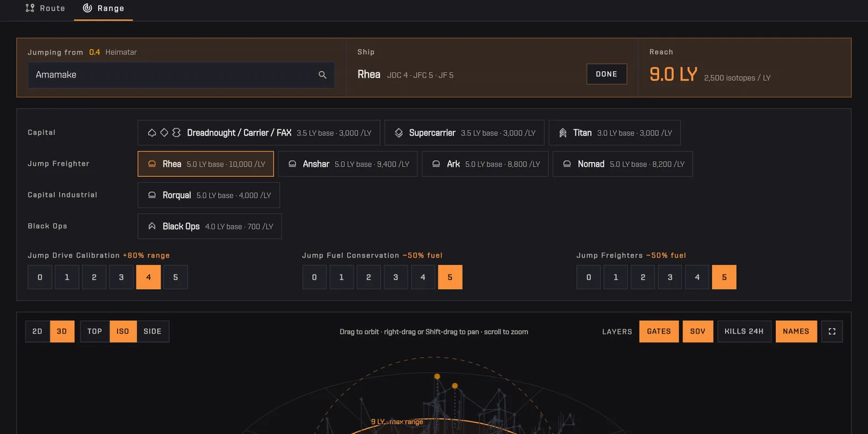
Task: Set Jump Freighters skill to level 4
Action: click(697, 277)
